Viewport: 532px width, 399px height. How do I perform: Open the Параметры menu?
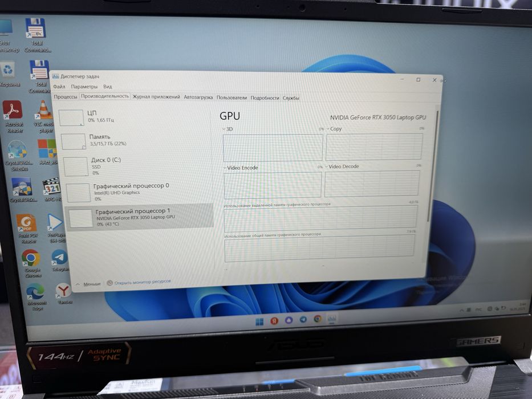84,87
